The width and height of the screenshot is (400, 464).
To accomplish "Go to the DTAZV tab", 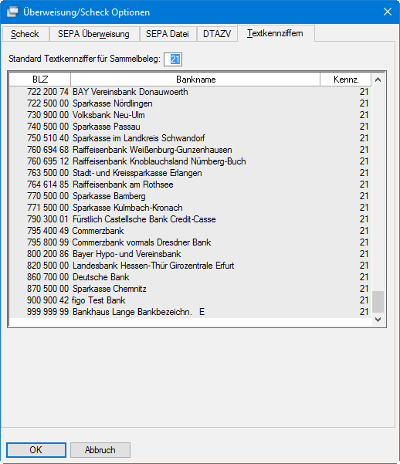I will pyautogui.click(x=217, y=34).
